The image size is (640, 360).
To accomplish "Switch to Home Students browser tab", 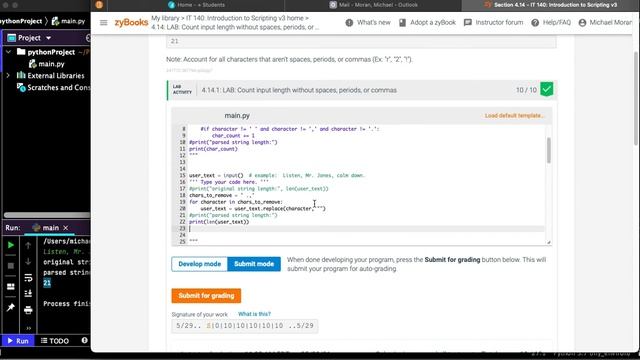I will click(197, 5).
